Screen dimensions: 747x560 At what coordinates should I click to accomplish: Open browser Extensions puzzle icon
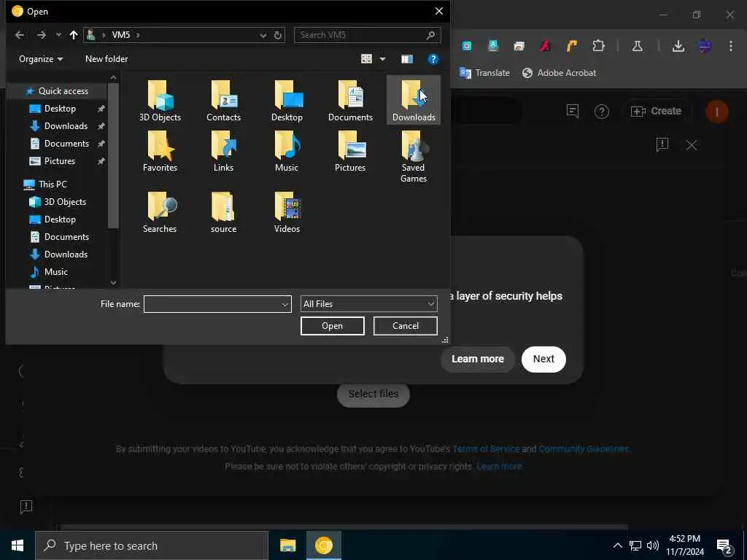(598, 46)
